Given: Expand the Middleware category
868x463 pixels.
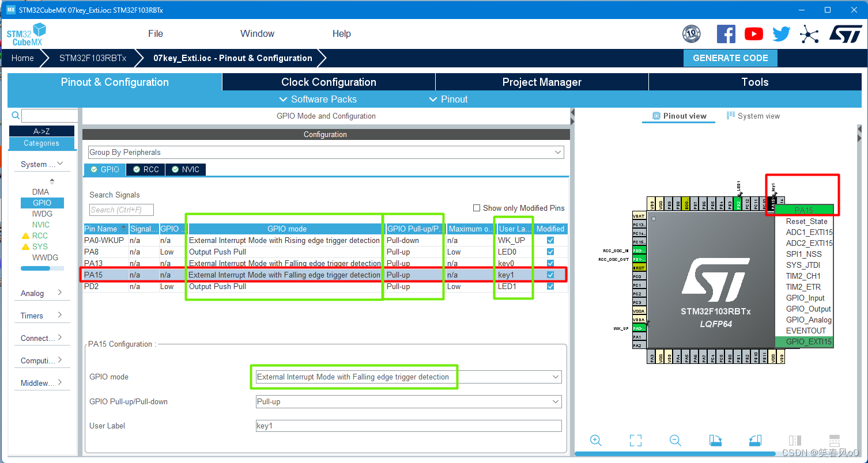Looking at the screenshot, I should [x=42, y=383].
